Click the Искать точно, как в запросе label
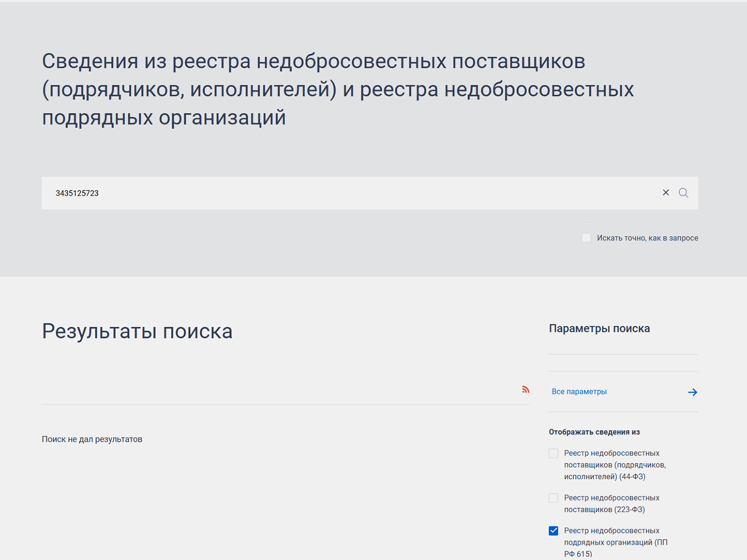Image resolution: width=747 pixels, height=560 pixels. tap(647, 238)
